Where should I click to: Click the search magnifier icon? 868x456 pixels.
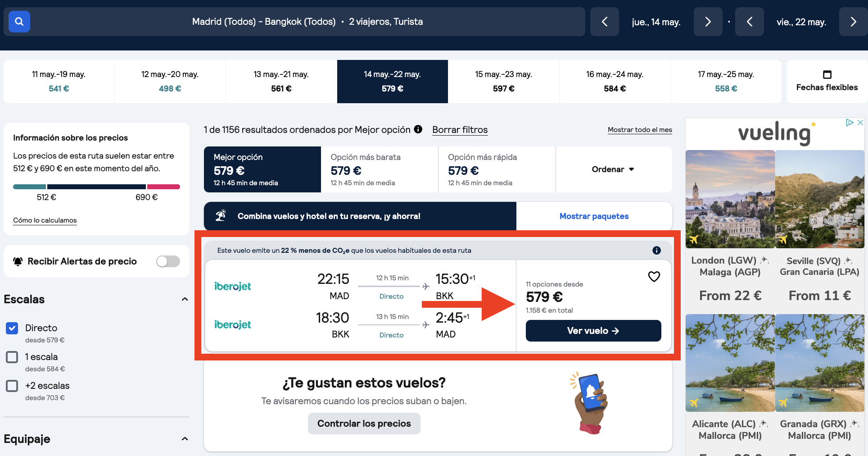tap(19, 21)
